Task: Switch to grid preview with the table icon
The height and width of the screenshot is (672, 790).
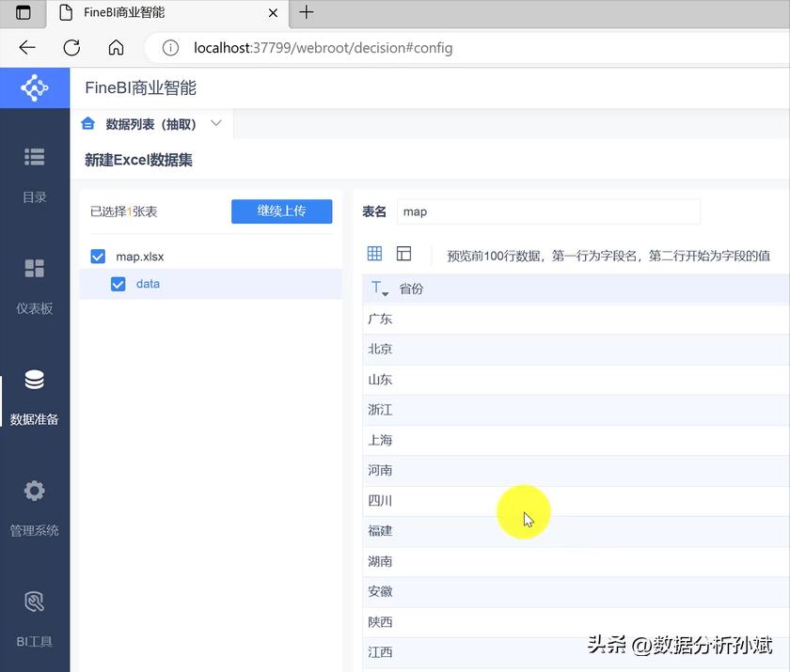Action: click(374, 253)
